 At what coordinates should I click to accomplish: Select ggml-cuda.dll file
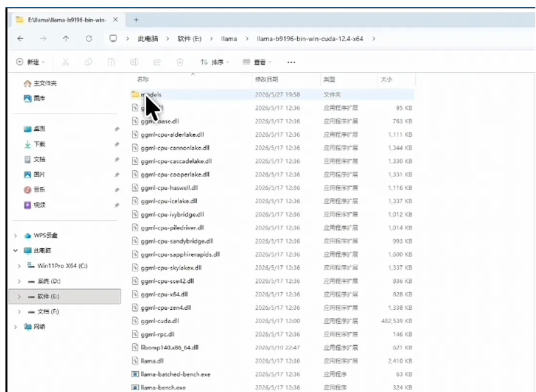273,321
